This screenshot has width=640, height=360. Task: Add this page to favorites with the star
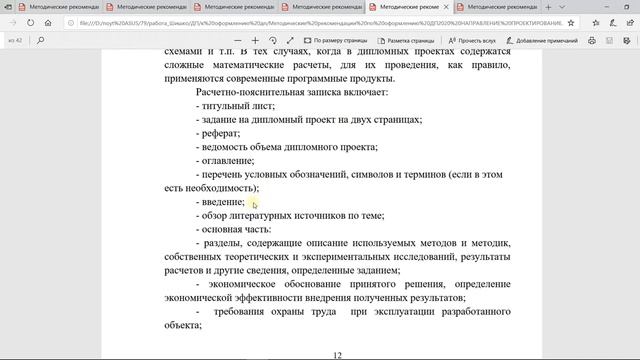pos(571,23)
